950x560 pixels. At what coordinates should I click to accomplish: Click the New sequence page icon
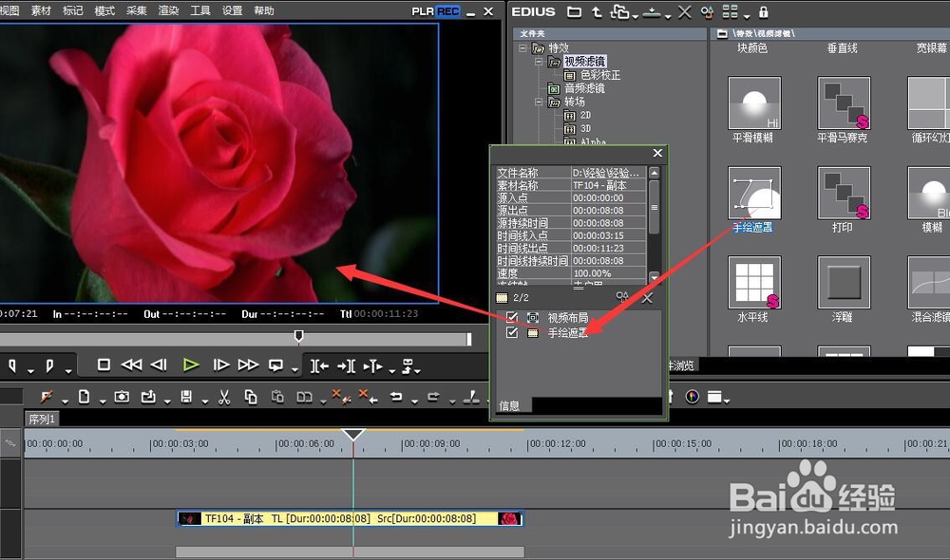[85, 397]
